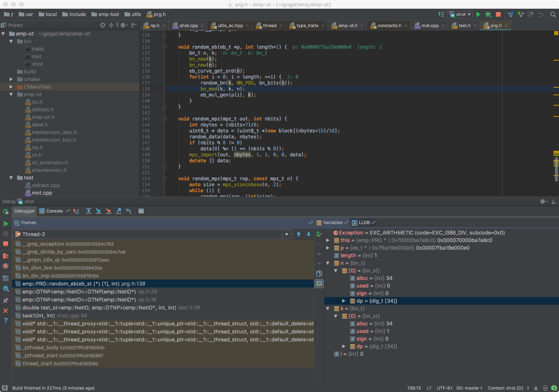Screen dimensions: 559x392
Task: Click Step Over in debugger toolbar
Action: point(89,211)
